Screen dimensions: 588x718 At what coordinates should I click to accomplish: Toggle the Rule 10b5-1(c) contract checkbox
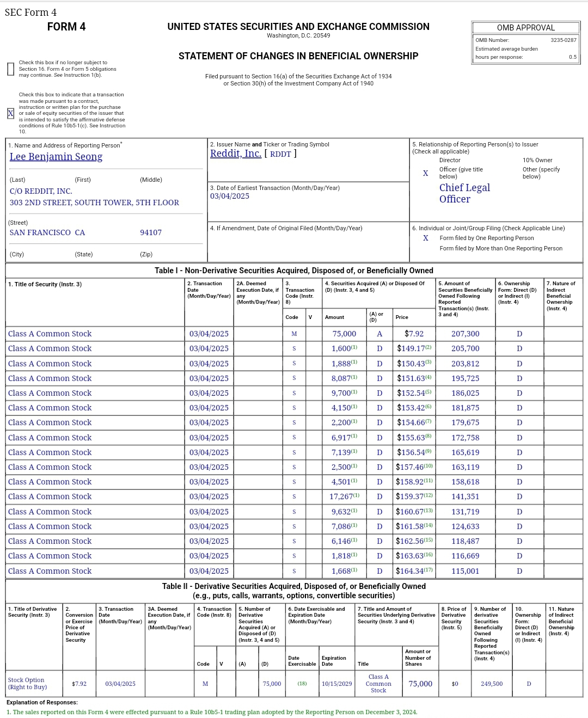pos(10,113)
